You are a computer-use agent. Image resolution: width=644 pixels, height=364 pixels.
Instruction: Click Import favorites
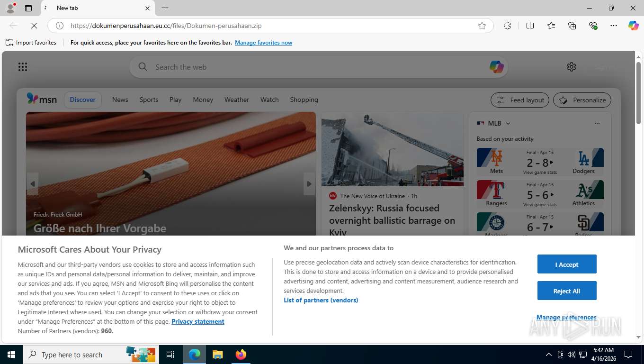tap(31, 43)
